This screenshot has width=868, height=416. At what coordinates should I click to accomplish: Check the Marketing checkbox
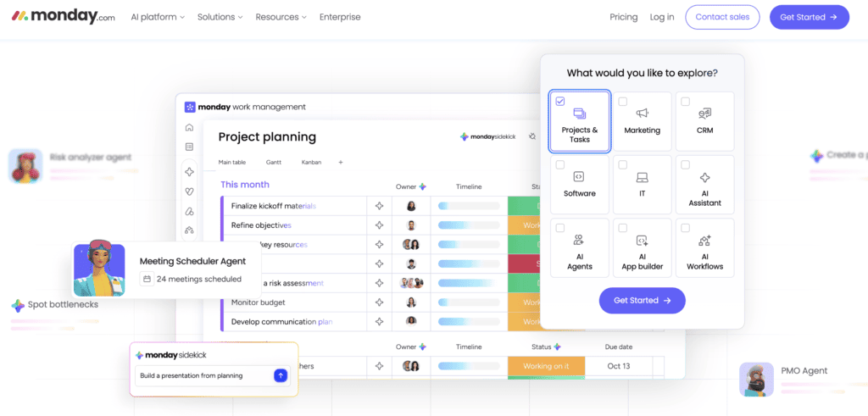[623, 102]
